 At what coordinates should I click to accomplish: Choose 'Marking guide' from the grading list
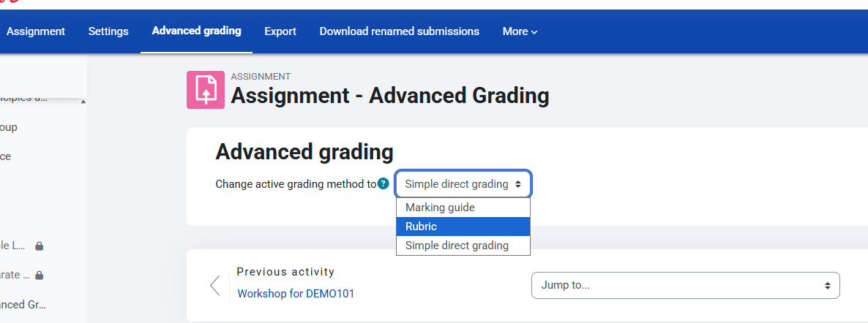[x=440, y=208]
